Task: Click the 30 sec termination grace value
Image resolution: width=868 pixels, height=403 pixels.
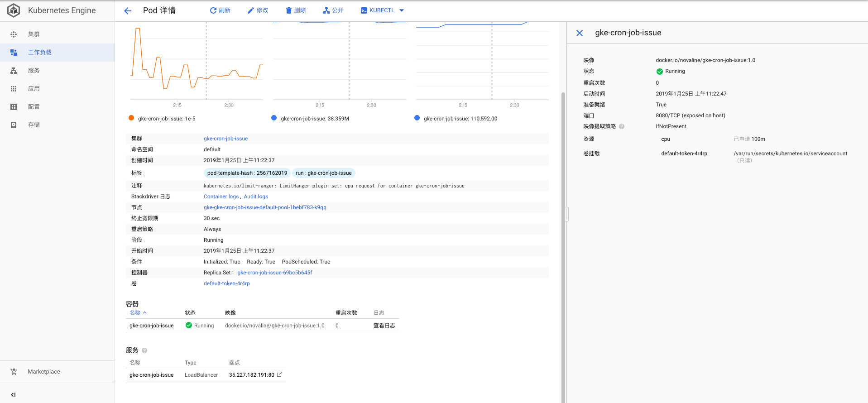Action: coord(211,218)
